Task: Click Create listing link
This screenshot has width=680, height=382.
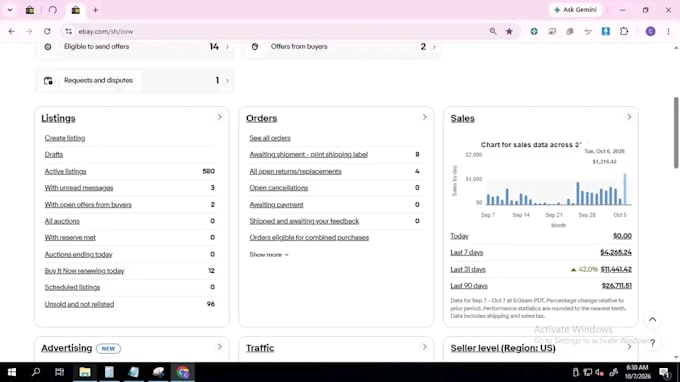Action: coord(65,138)
